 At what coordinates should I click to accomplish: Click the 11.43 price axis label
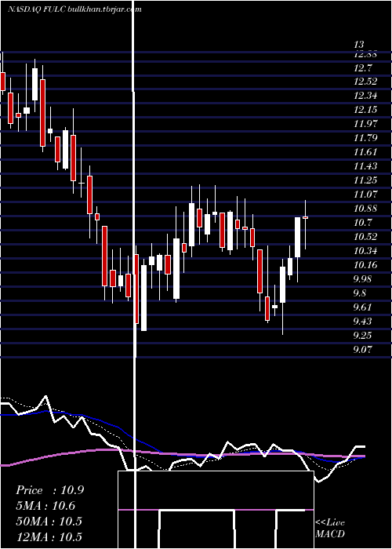pos(365,166)
